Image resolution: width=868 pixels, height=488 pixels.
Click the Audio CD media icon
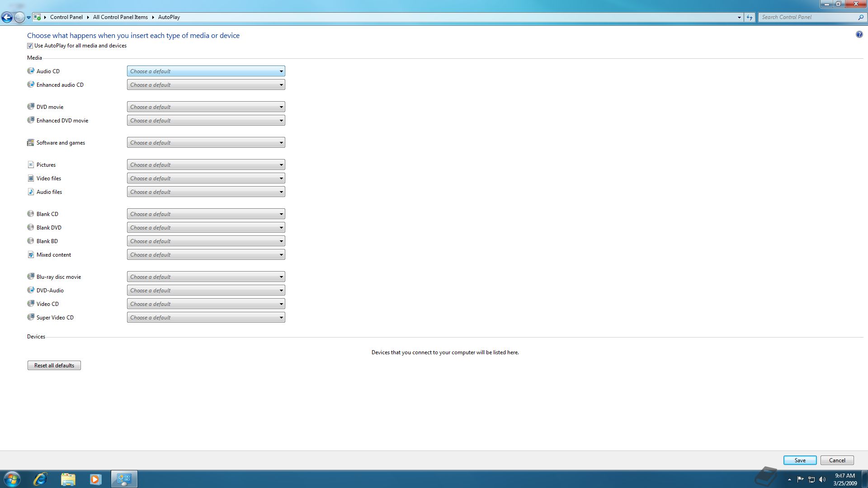point(31,71)
